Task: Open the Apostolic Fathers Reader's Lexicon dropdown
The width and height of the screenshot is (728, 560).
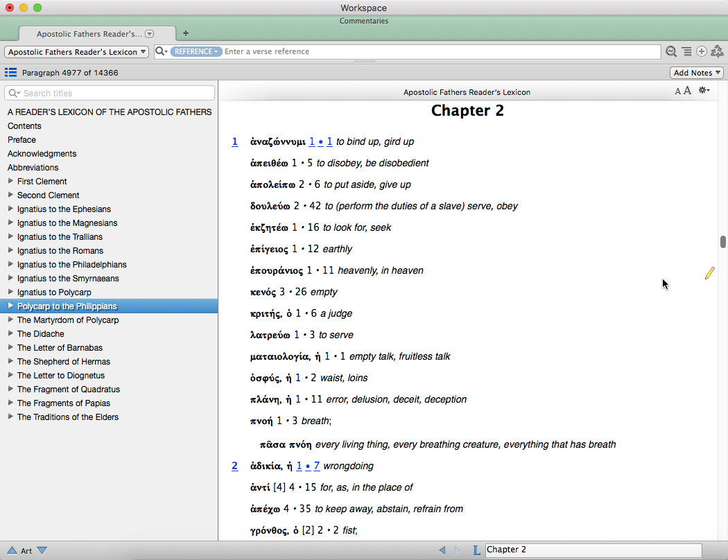Action: point(76,52)
